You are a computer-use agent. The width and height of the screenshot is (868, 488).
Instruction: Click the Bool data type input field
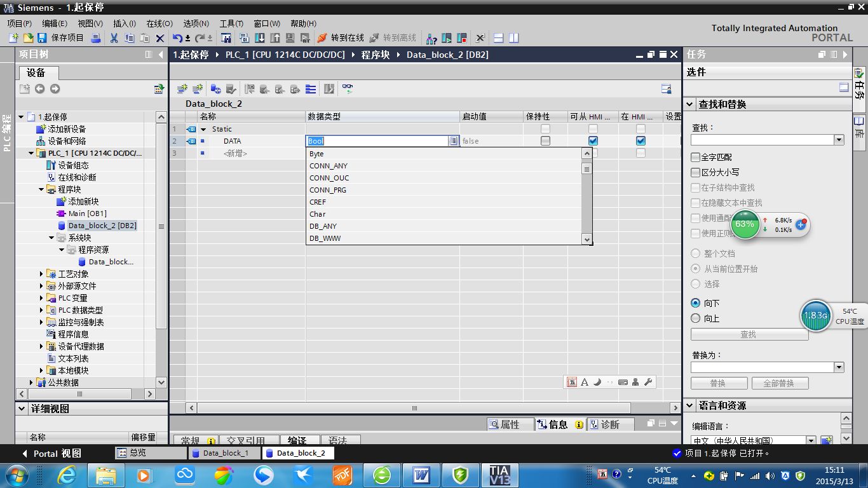pos(377,141)
